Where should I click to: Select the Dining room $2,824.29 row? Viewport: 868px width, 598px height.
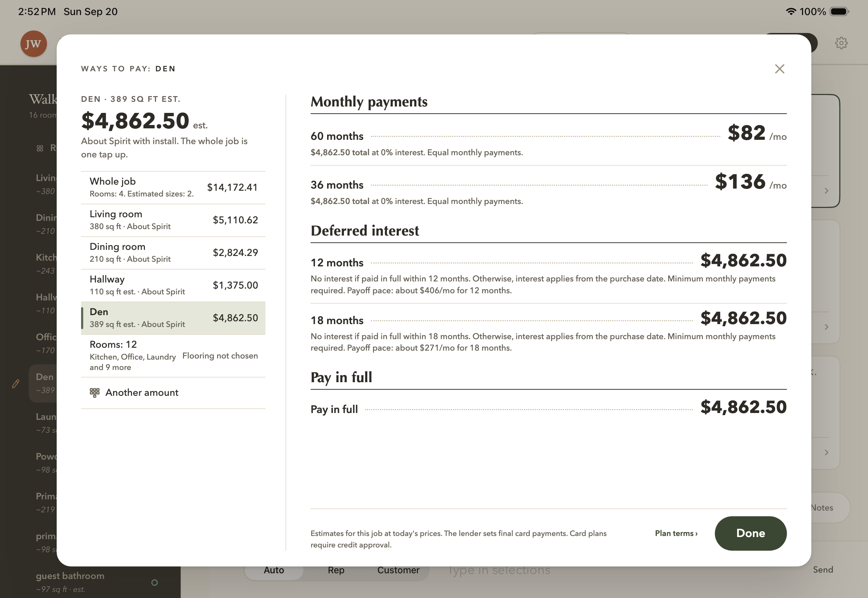tap(173, 253)
